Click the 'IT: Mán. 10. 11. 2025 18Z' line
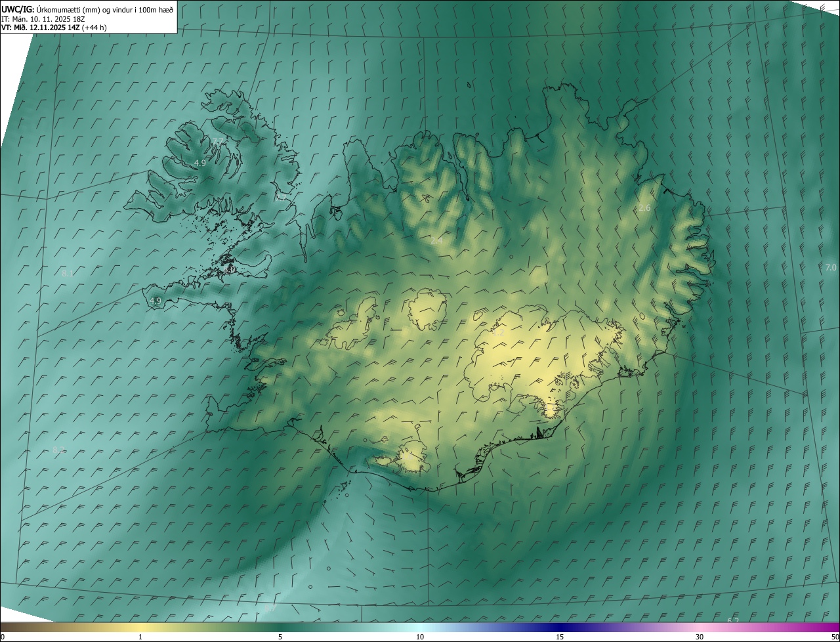840x642 pixels. pos(43,19)
